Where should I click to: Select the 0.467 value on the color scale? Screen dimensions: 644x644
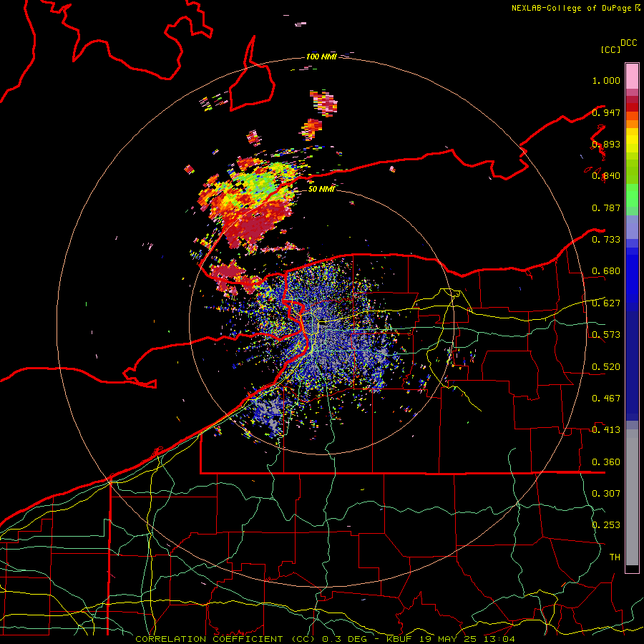point(606,399)
